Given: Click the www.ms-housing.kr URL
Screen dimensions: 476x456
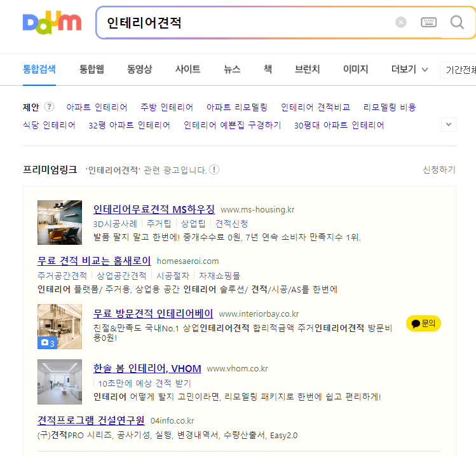Looking at the screenshot, I should pyautogui.click(x=257, y=210).
